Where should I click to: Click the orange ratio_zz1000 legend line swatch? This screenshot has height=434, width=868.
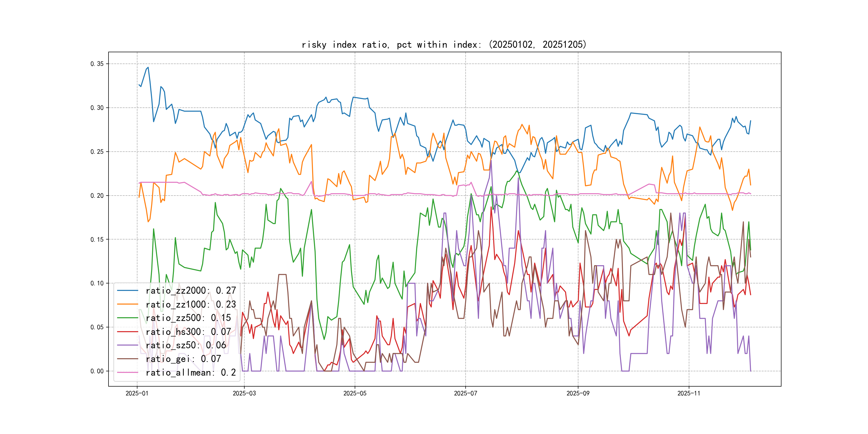127,304
